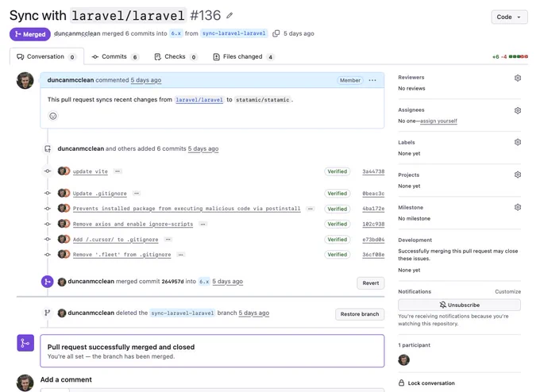The width and height of the screenshot is (540, 392).
Task: Click the purple merge icon beside the success message
Action: (x=25, y=343)
